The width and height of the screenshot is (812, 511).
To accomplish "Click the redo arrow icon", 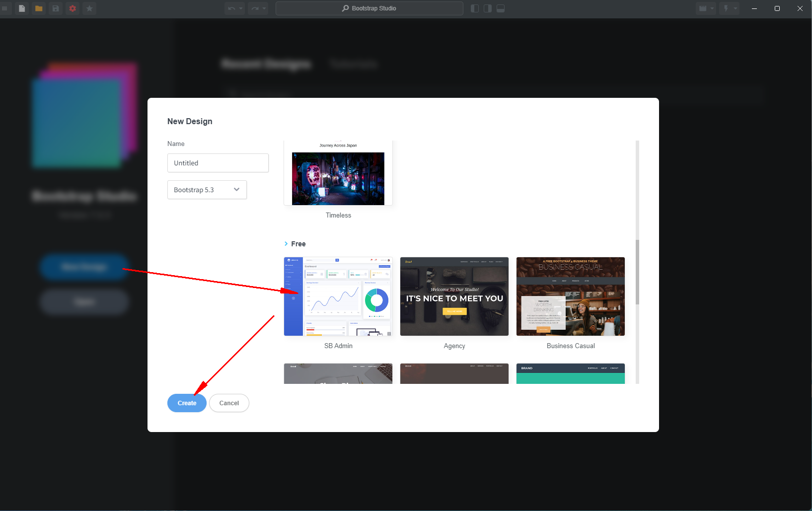I will 255,8.
